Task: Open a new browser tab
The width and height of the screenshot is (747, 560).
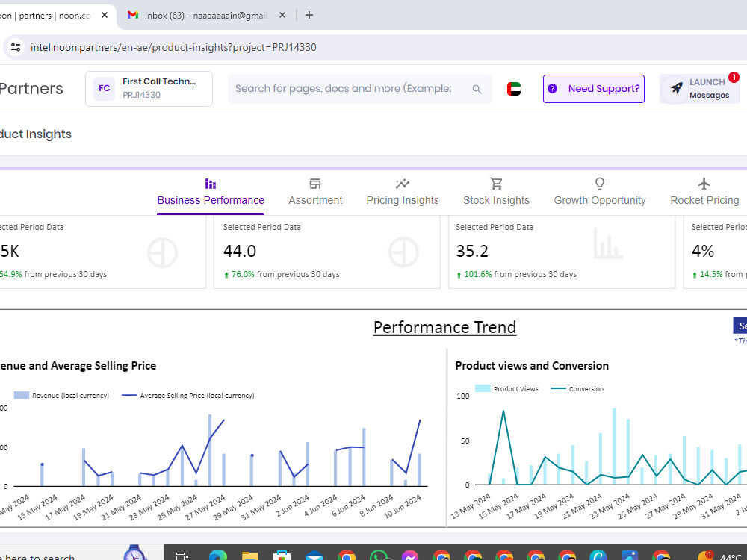Action: pos(309,15)
